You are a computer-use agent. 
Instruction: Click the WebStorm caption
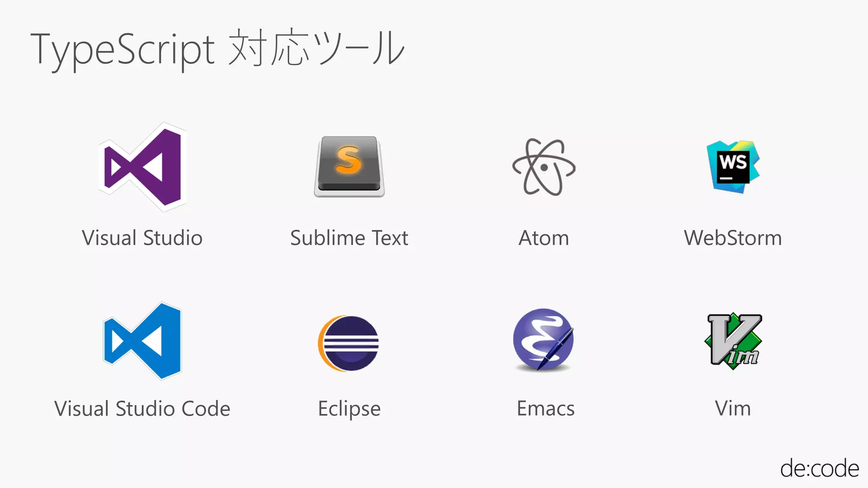pos(733,238)
